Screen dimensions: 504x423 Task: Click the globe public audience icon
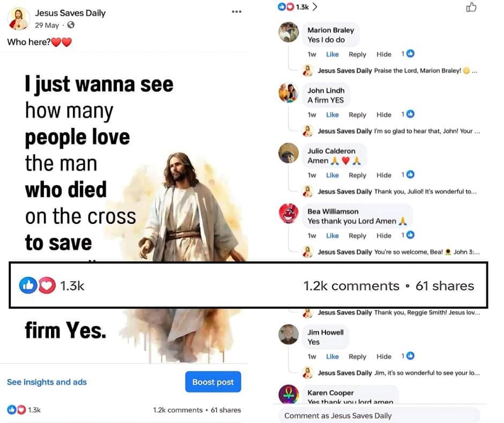[x=71, y=25]
